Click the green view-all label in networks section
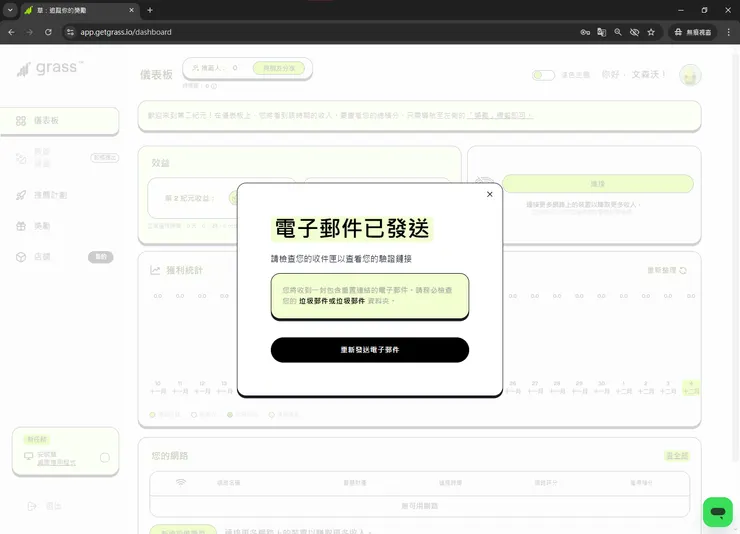Image resolution: width=740 pixels, height=534 pixels. (677, 456)
